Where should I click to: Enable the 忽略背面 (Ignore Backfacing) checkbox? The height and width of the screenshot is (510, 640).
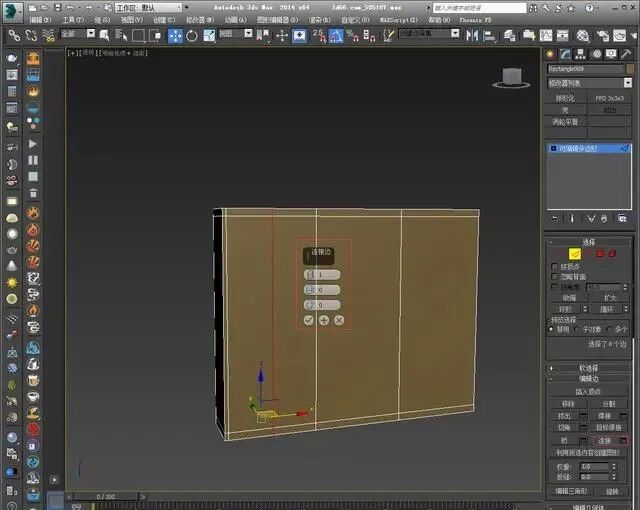coord(554,277)
